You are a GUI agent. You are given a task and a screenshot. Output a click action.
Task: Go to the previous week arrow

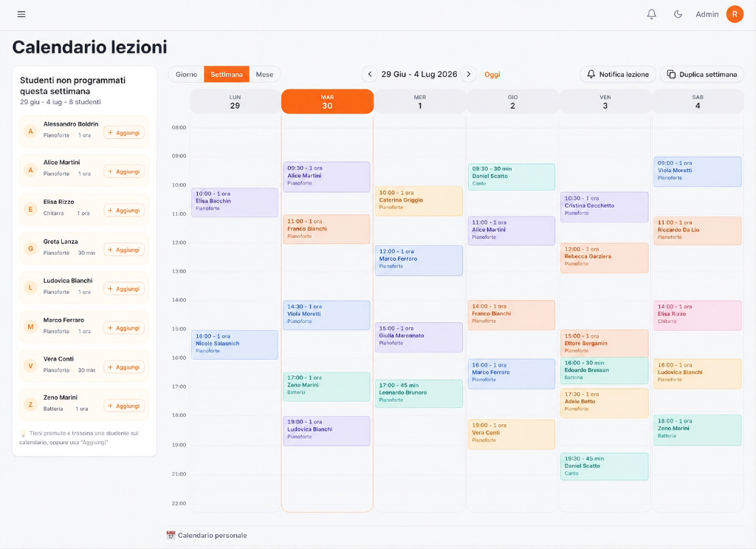(x=370, y=75)
